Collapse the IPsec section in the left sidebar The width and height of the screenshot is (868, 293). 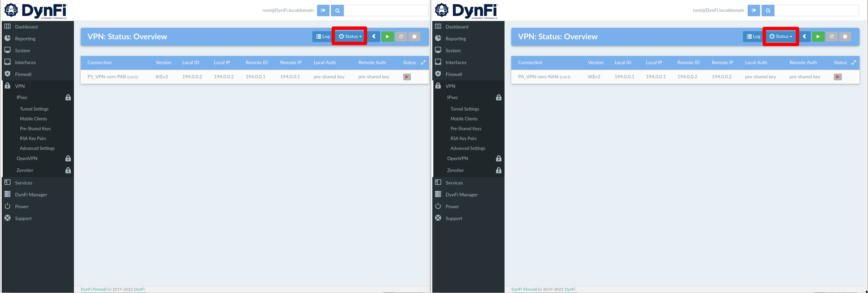coord(22,97)
